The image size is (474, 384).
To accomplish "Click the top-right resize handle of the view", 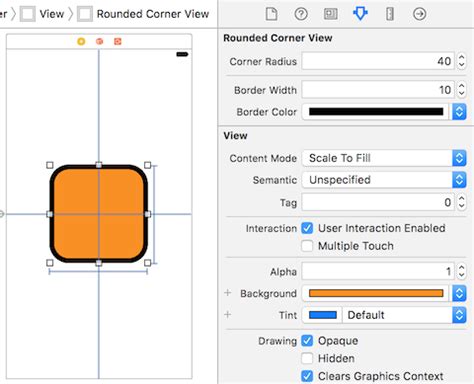I will (148, 165).
